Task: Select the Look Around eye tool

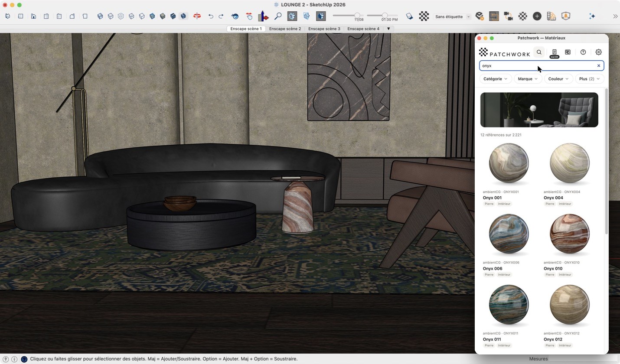Action: click(x=235, y=16)
